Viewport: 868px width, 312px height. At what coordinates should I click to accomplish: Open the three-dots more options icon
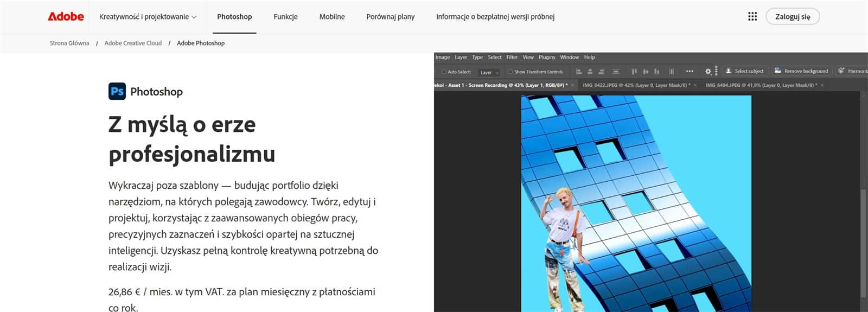coord(690,71)
